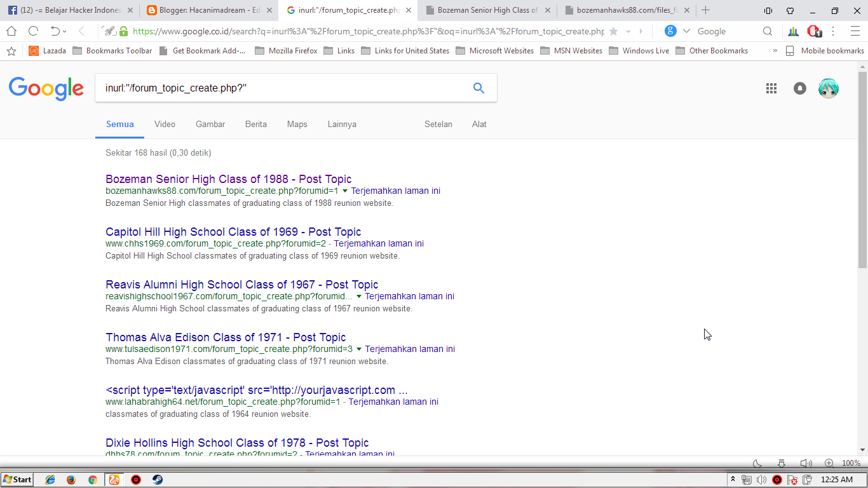Open the bookmarks star manager
This screenshot has height=488, width=868.
pos(11,51)
